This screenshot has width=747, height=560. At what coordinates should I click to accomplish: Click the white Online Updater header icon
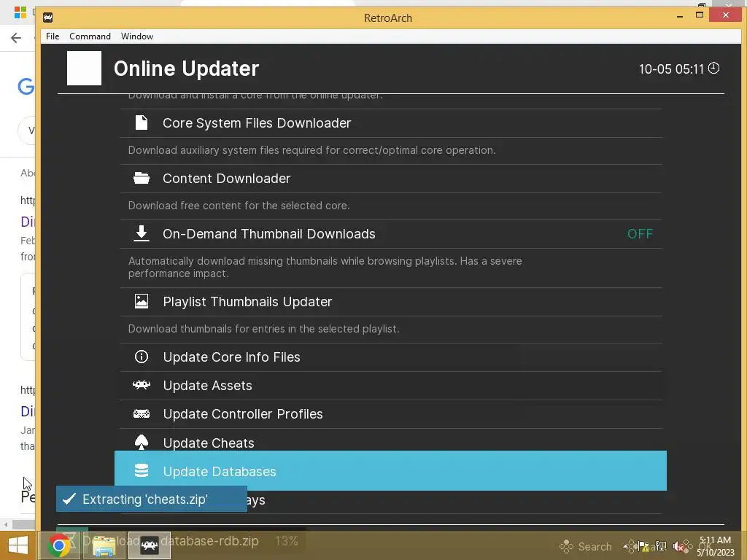pyautogui.click(x=85, y=68)
